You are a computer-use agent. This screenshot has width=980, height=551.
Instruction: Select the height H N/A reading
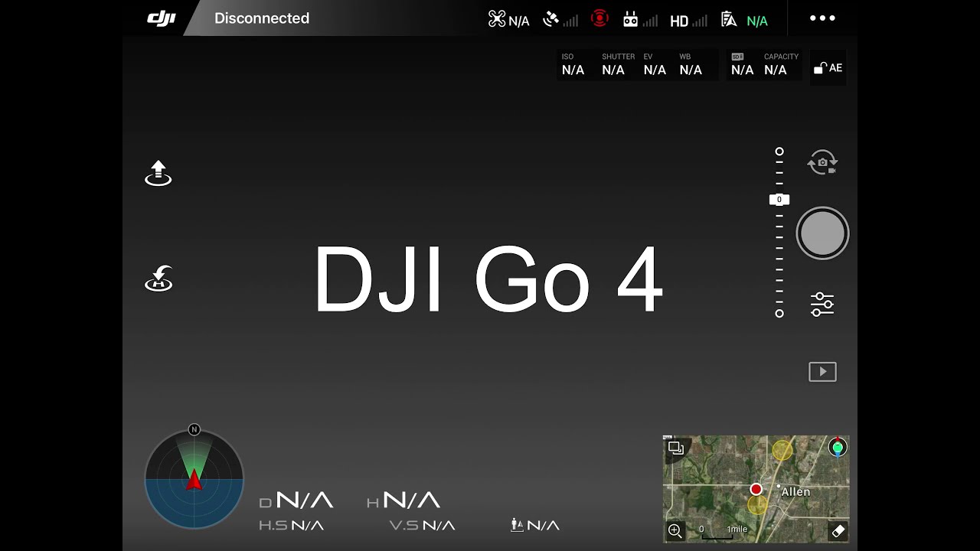[x=403, y=500]
